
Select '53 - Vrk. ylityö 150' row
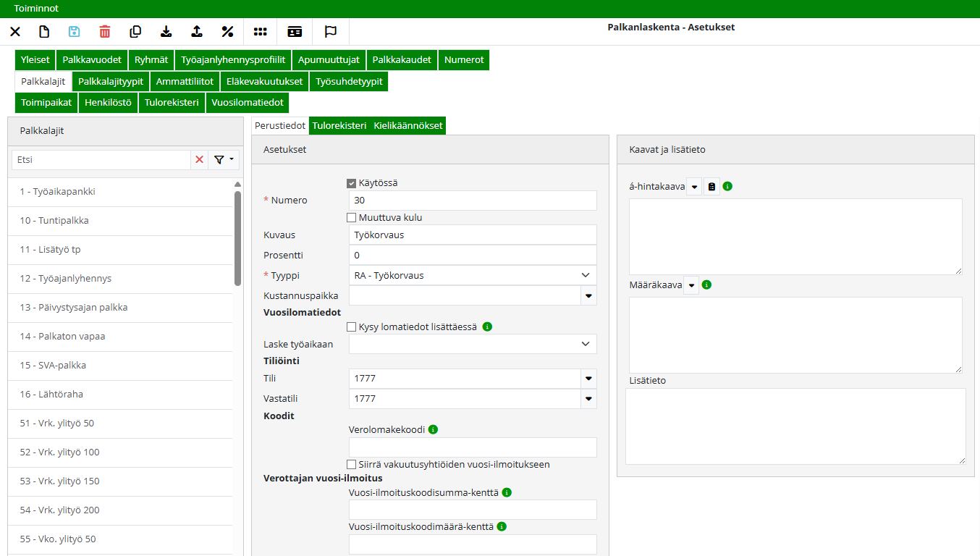[120, 481]
